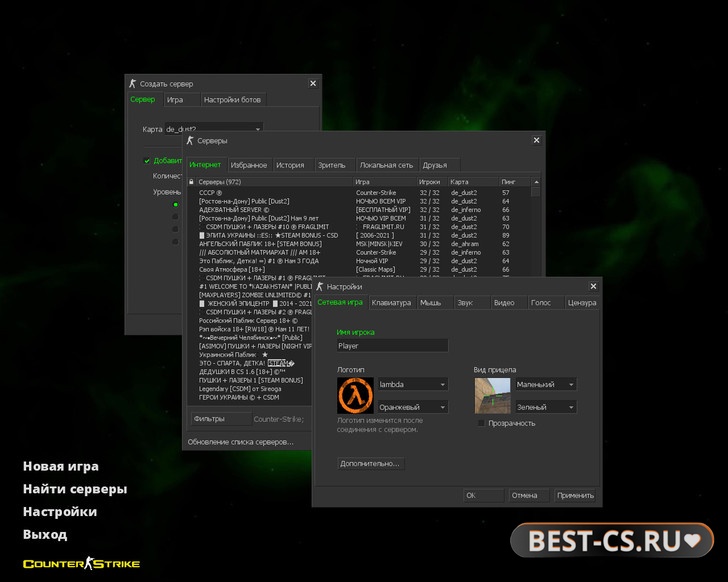Select АБСОЛЮТНЫЙ МАТРИАРХАТ server row

point(359,252)
